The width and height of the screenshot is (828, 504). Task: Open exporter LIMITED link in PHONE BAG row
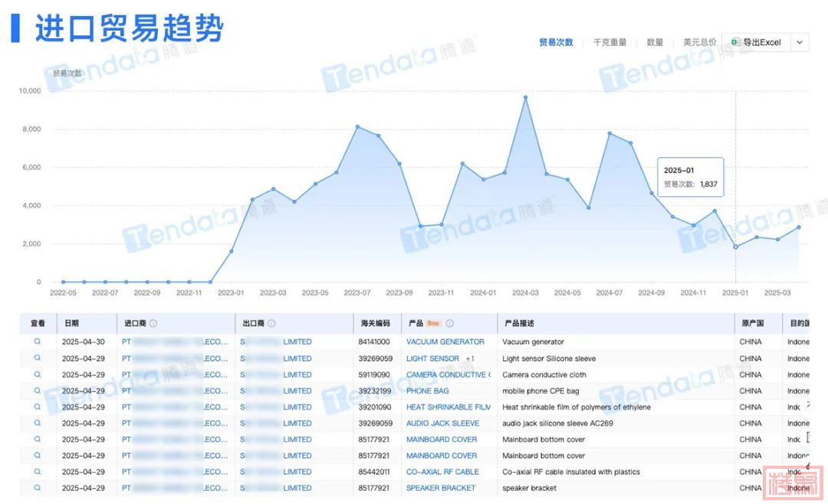pyautogui.click(x=276, y=391)
